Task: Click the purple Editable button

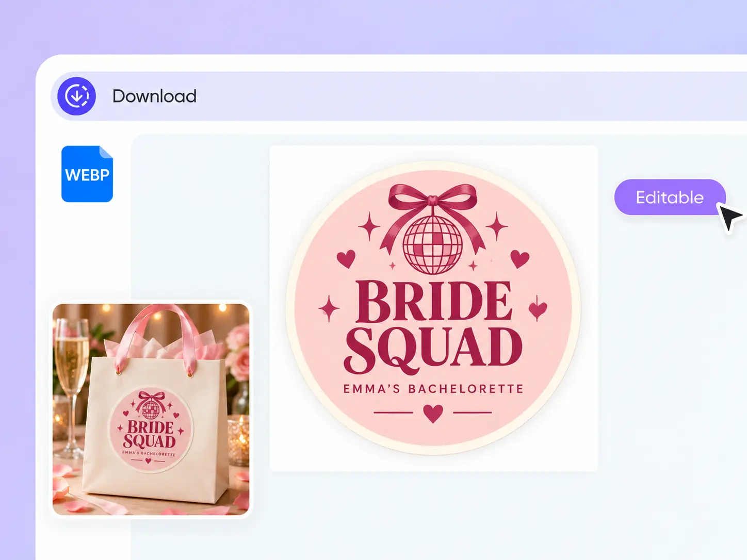Action: [670, 197]
